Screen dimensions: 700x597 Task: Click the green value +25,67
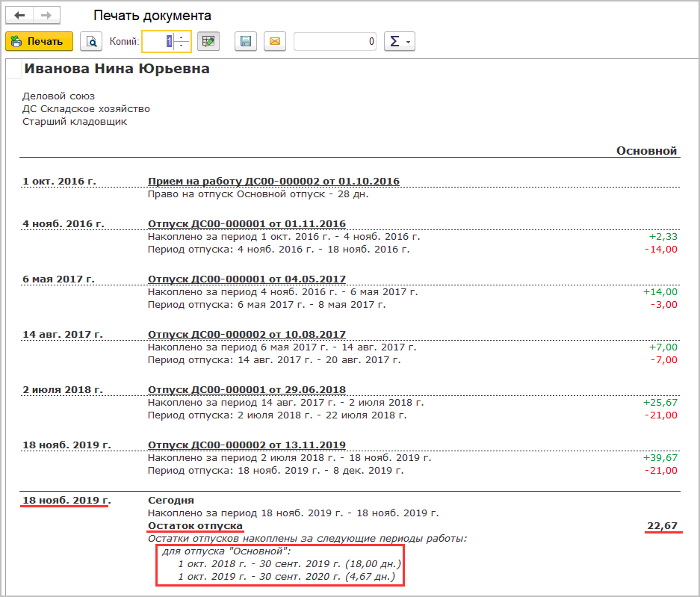[660, 403]
